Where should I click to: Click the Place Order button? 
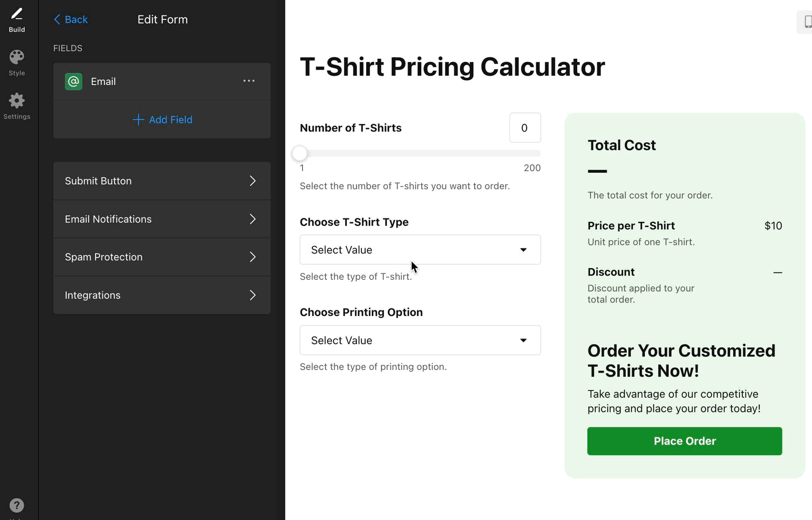[x=684, y=441]
